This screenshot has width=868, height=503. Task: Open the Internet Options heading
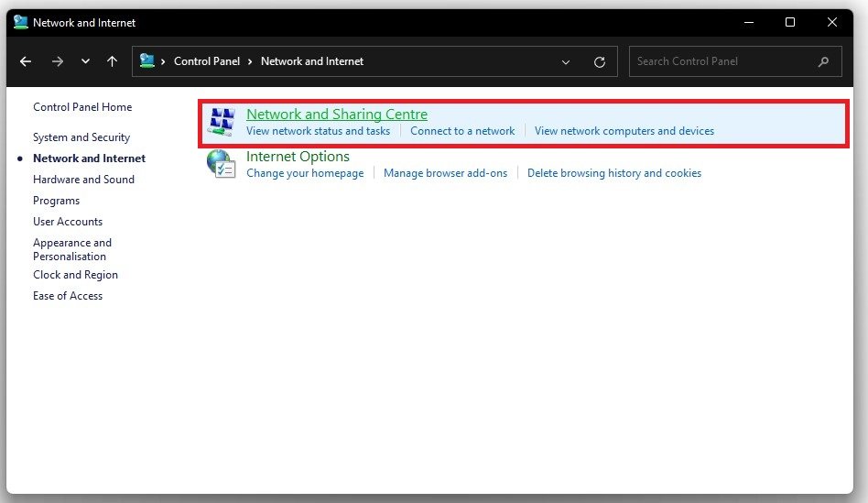[x=298, y=157]
